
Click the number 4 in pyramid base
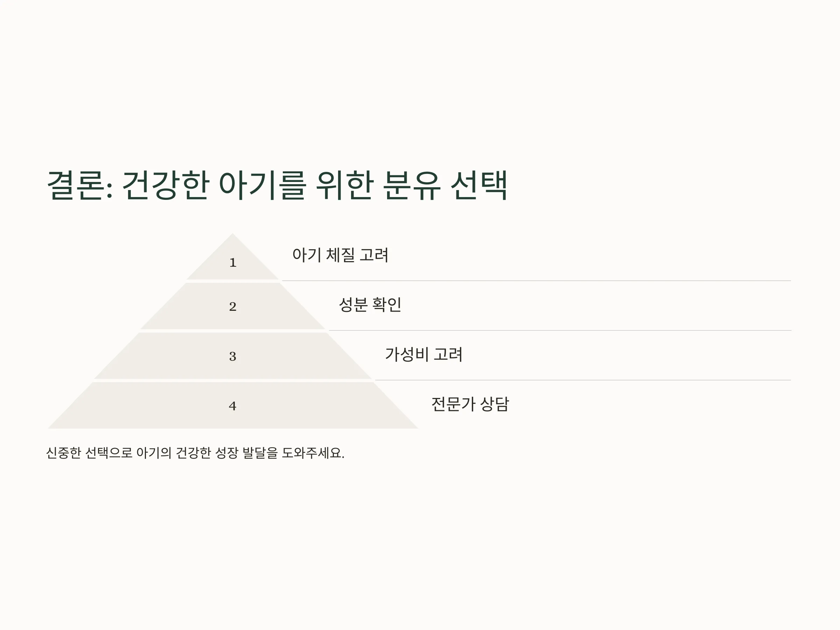coord(233,406)
